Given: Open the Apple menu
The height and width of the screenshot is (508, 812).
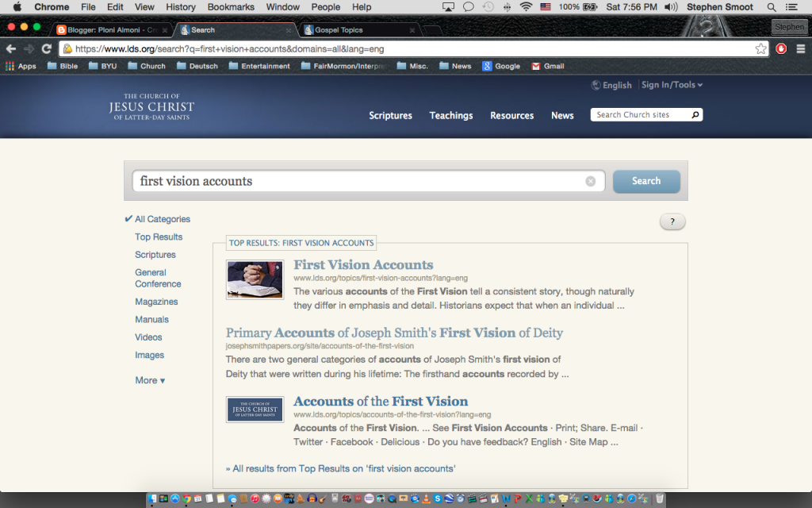Looking at the screenshot, I should 17,6.
